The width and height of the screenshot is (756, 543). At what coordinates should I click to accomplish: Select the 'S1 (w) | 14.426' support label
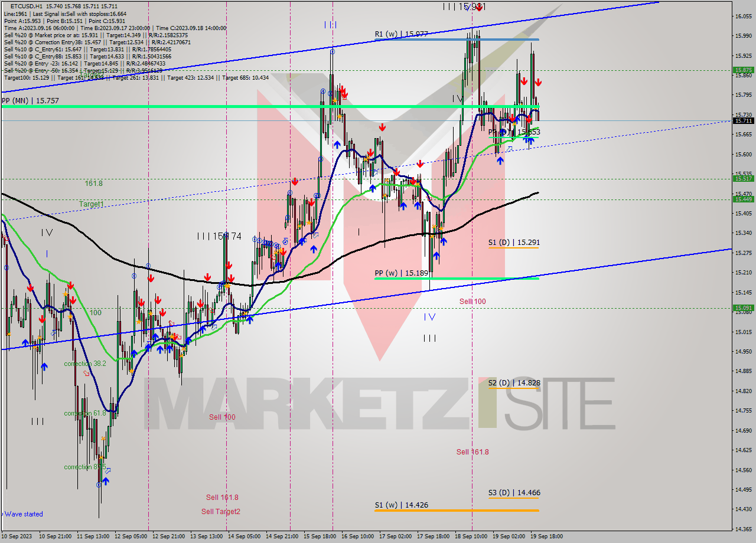[x=401, y=505]
